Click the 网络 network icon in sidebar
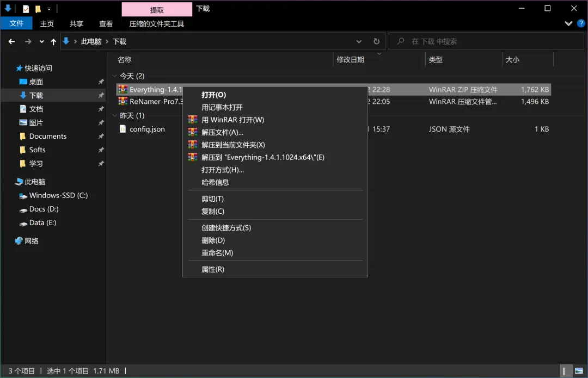The image size is (588, 378). pos(19,241)
